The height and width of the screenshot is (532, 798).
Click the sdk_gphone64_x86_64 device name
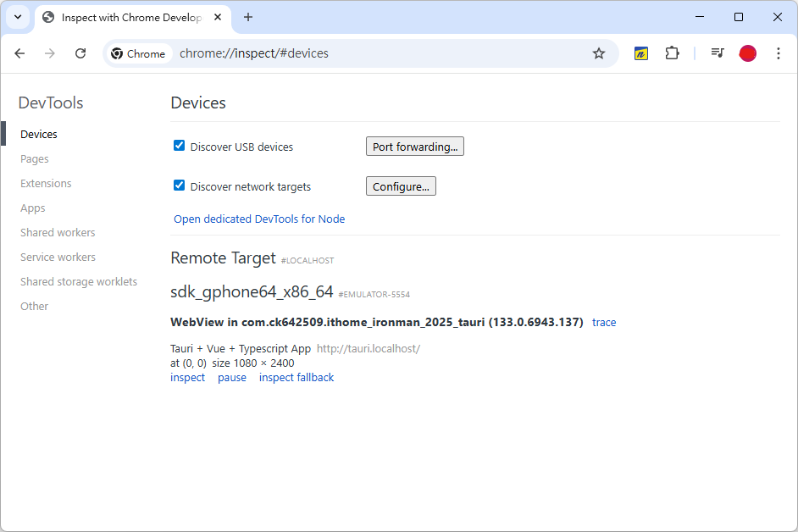point(252,291)
